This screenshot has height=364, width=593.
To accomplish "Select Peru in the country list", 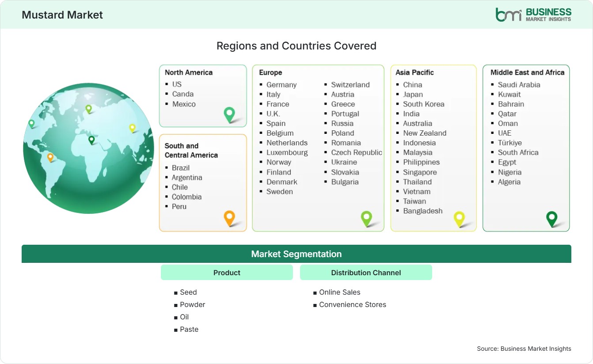I will (x=179, y=206).
